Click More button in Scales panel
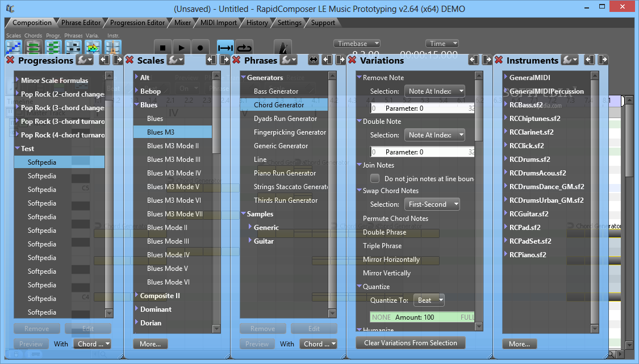 point(151,344)
